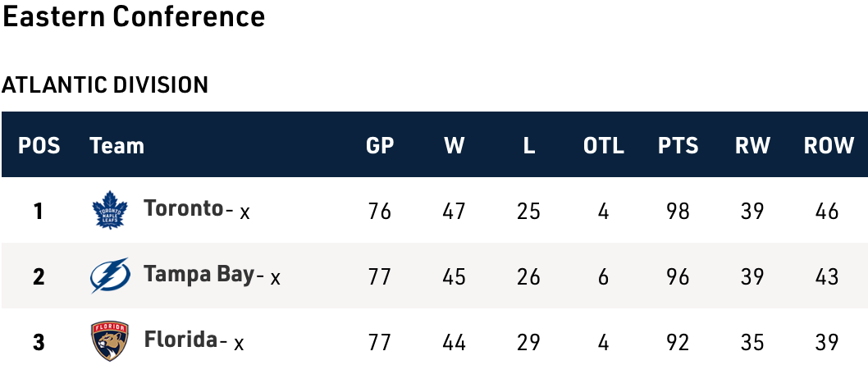Open the Toronto team link
Viewport: 868px width, 374px height.
183,208
